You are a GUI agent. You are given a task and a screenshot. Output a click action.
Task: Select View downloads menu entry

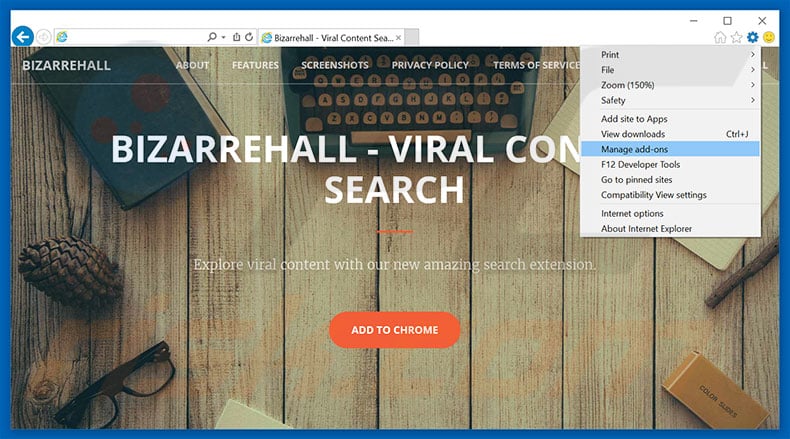point(670,134)
